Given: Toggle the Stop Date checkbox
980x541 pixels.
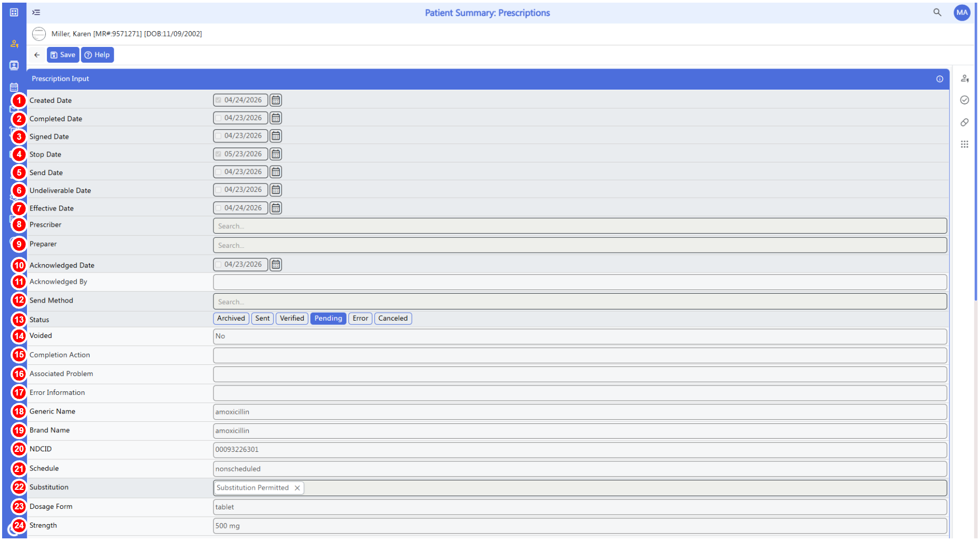Looking at the screenshot, I should click(218, 154).
